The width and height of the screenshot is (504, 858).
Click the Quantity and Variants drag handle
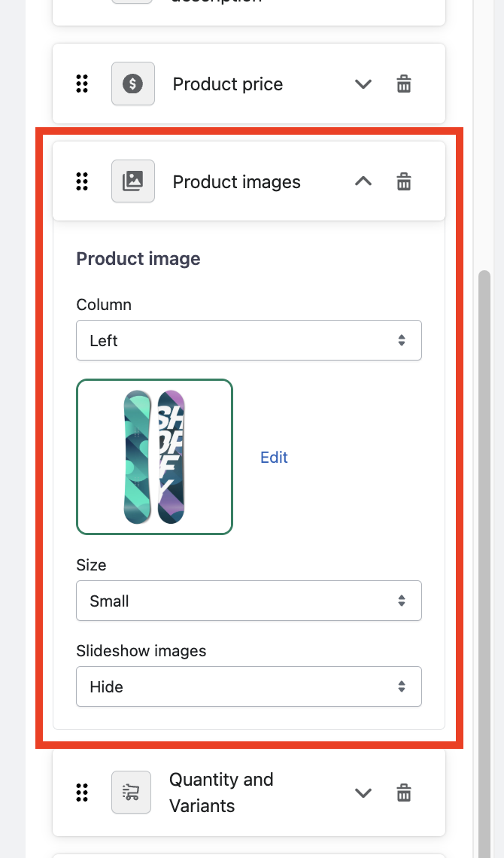(83, 793)
